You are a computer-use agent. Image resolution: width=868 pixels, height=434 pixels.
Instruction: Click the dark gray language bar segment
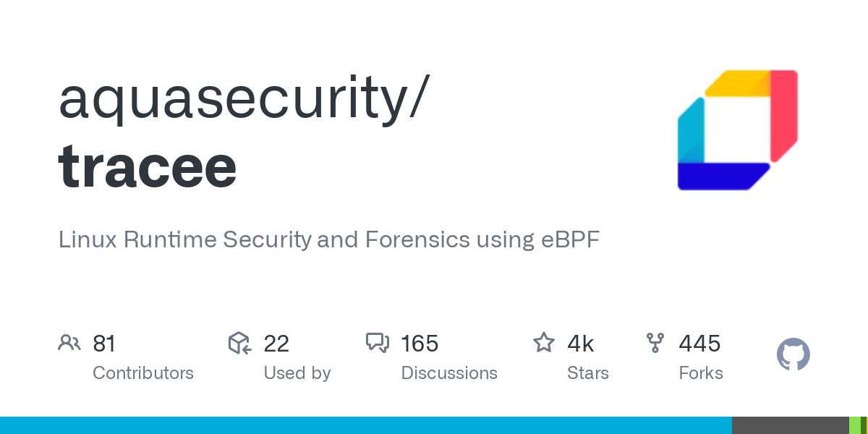click(790, 425)
